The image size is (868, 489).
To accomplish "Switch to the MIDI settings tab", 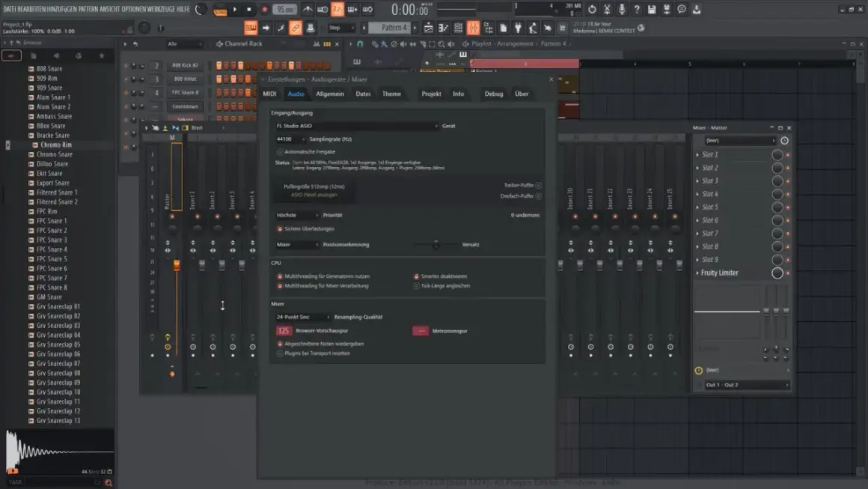I will click(x=269, y=94).
